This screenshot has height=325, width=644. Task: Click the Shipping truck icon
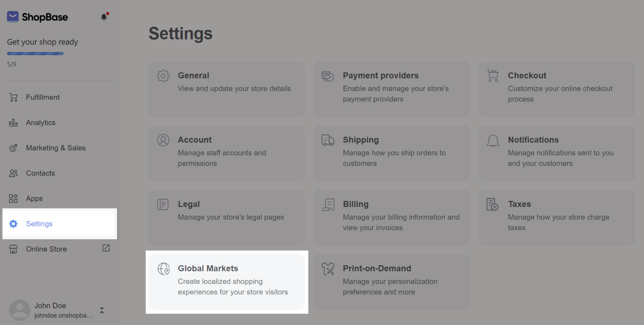pyautogui.click(x=328, y=140)
